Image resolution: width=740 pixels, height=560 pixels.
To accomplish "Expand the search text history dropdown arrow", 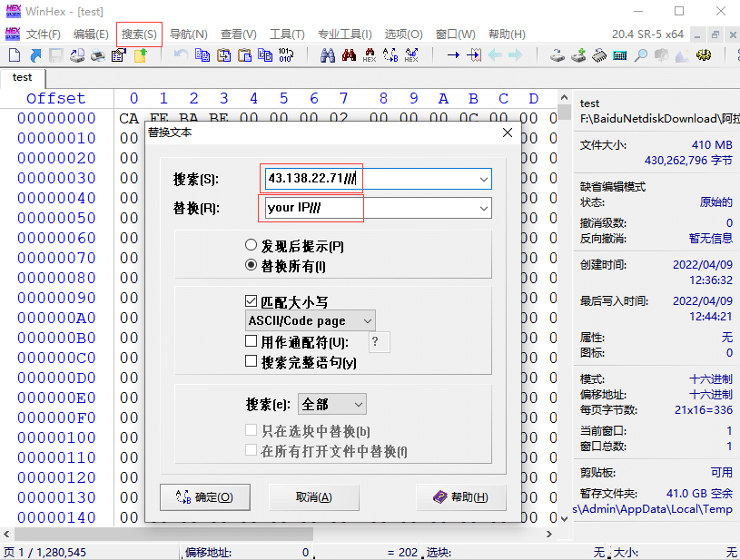I will [483, 179].
